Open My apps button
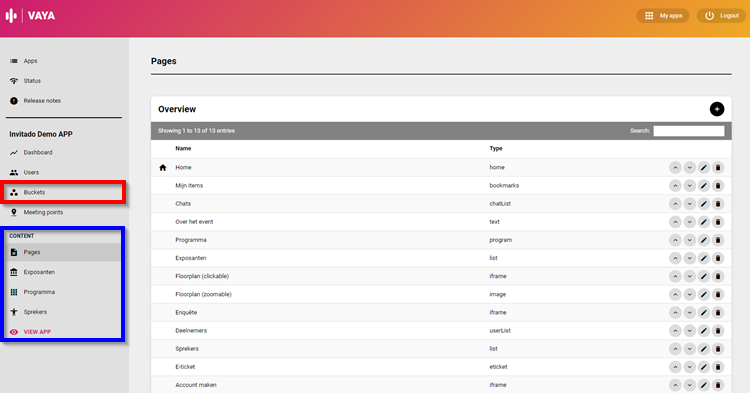 (x=662, y=16)
